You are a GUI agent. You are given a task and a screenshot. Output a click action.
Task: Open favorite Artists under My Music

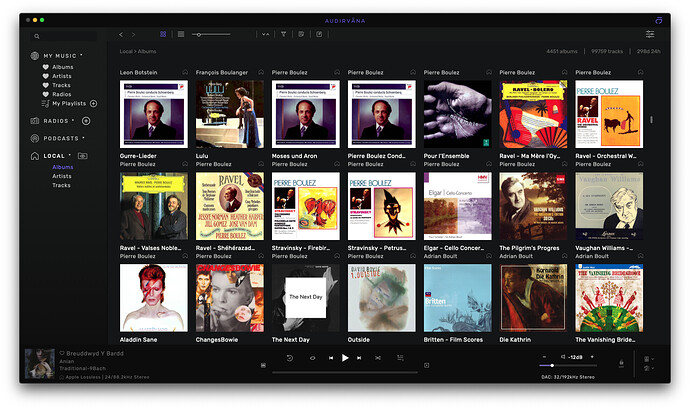(62, 76)
